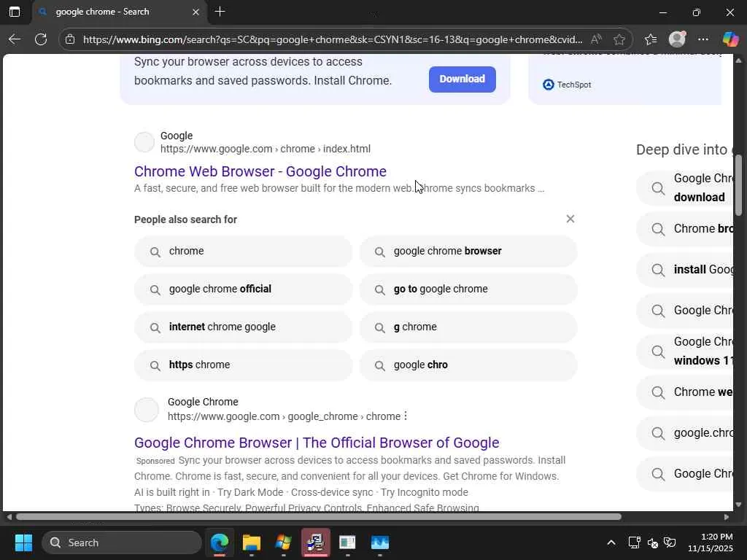Viewport: 747px width, 560px height.
Task: View site info via the lock icon
Action: tap(70, 39)
